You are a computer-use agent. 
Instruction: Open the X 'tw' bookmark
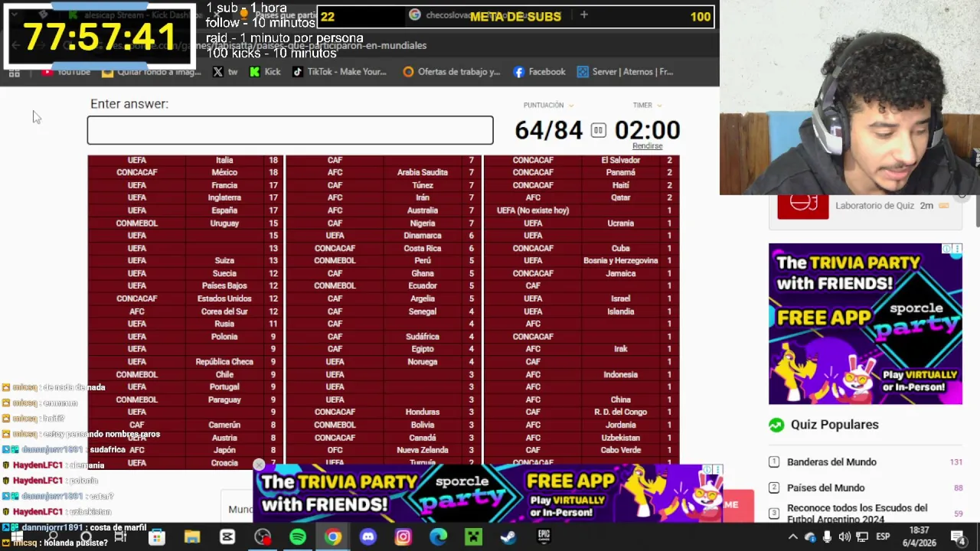pyautogui.click(x=225, y=72)
